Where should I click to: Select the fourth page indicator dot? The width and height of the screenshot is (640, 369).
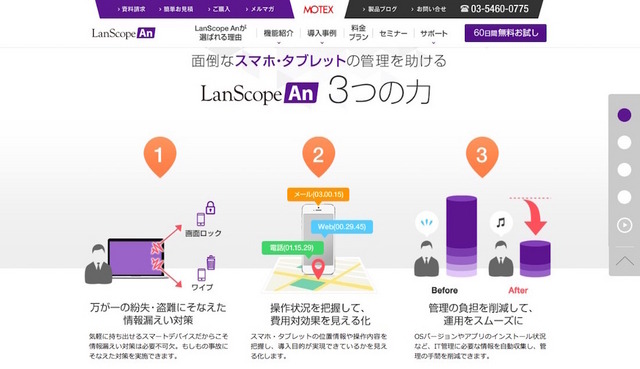[624, 197]
